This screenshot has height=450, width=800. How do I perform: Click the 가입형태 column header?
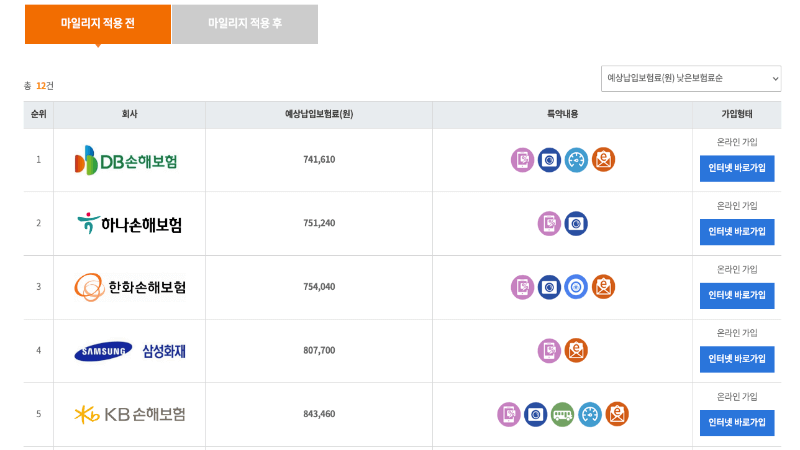[x=737, y=114]
